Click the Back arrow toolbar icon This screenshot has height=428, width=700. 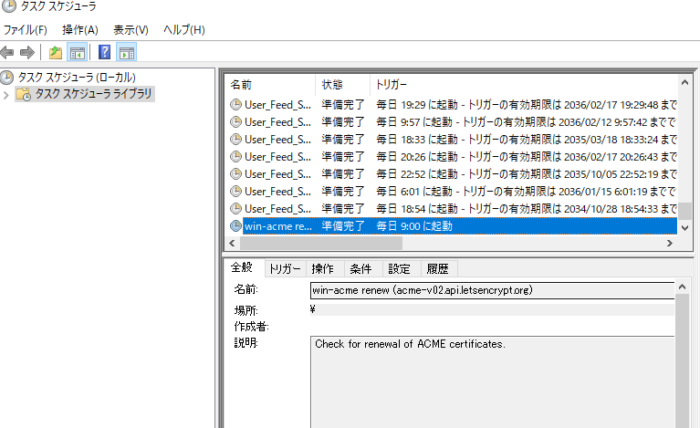click(8, 52)
